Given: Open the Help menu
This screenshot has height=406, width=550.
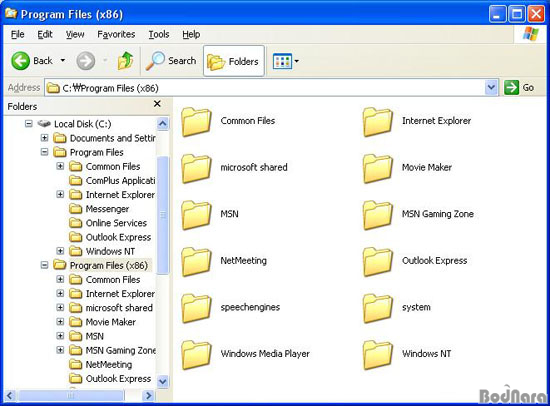Looking at the screenshot, I should tap(191, 34).
